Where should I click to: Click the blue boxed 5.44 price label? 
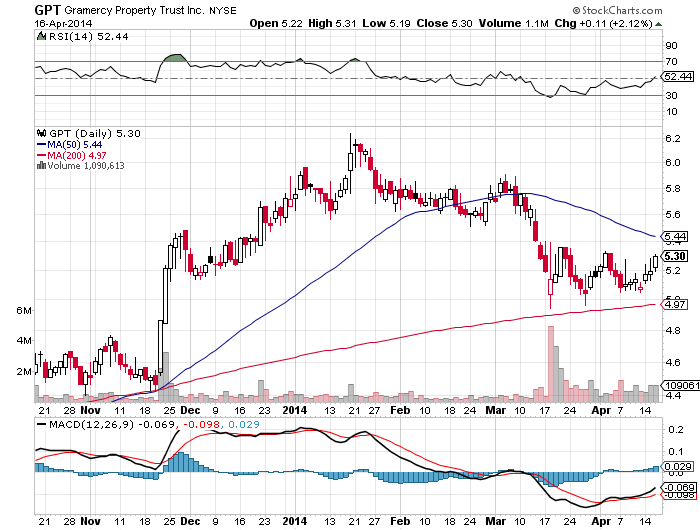[675, 236]
